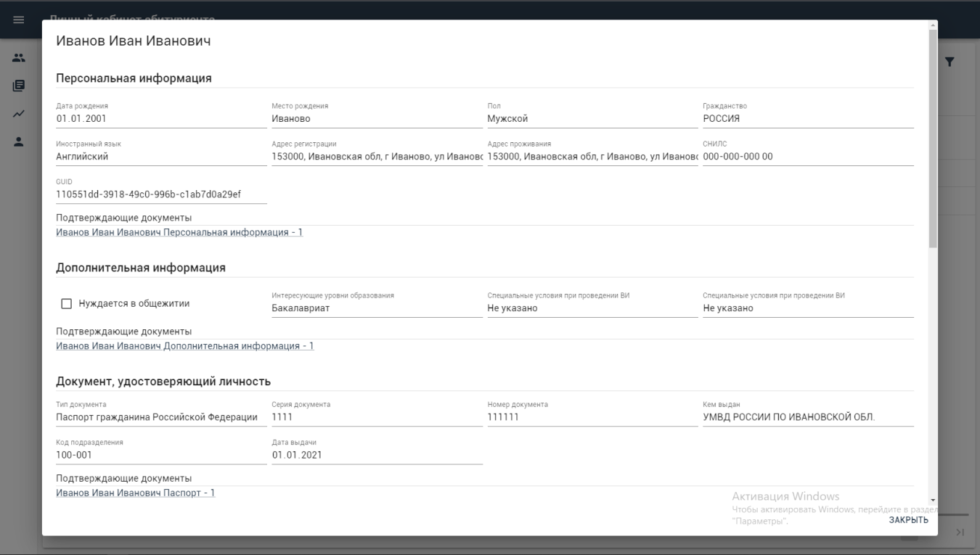
Task: Open the people group sidebar icon
Action: coord(19,58)
